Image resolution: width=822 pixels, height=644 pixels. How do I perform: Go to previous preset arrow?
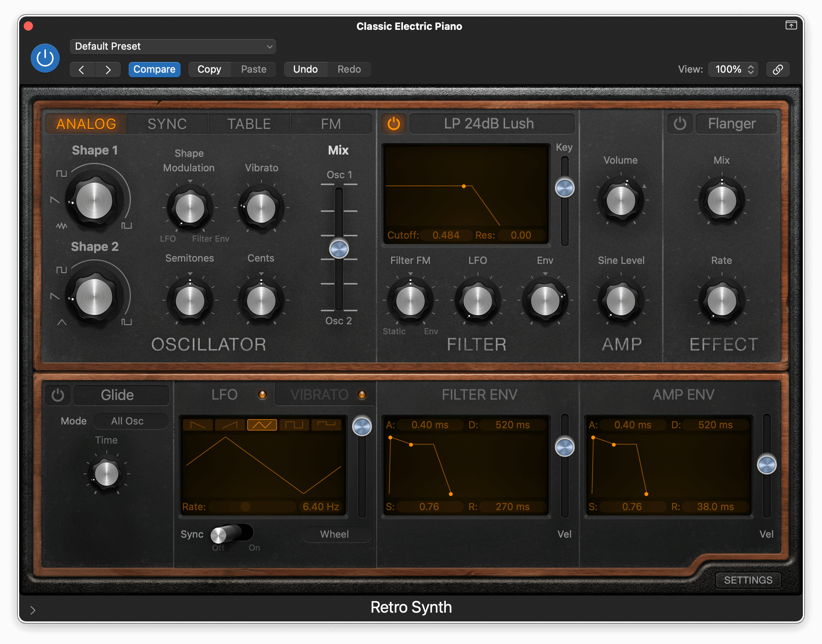pyautogui.click(x=82, y=70)
